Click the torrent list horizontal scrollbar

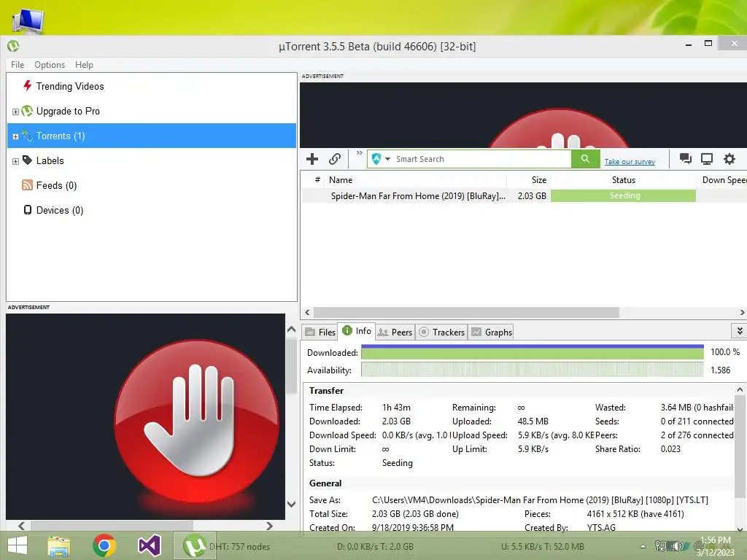tap(466, 312)
